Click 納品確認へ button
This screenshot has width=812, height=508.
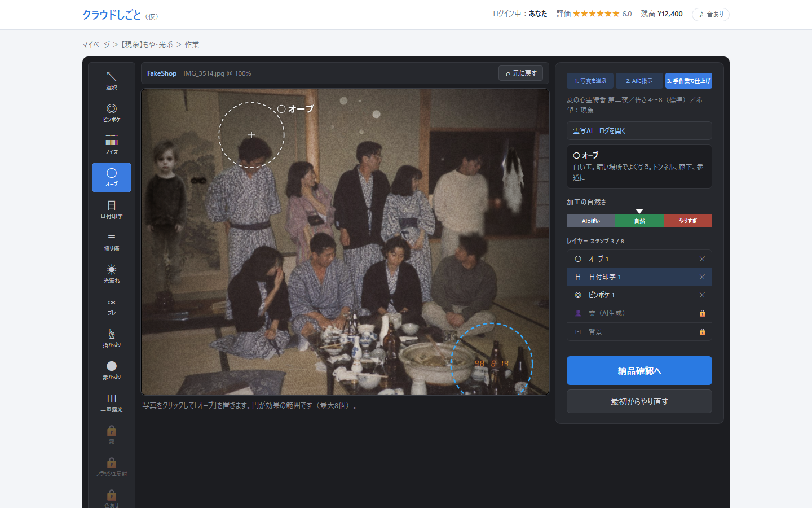coord(639,370)
